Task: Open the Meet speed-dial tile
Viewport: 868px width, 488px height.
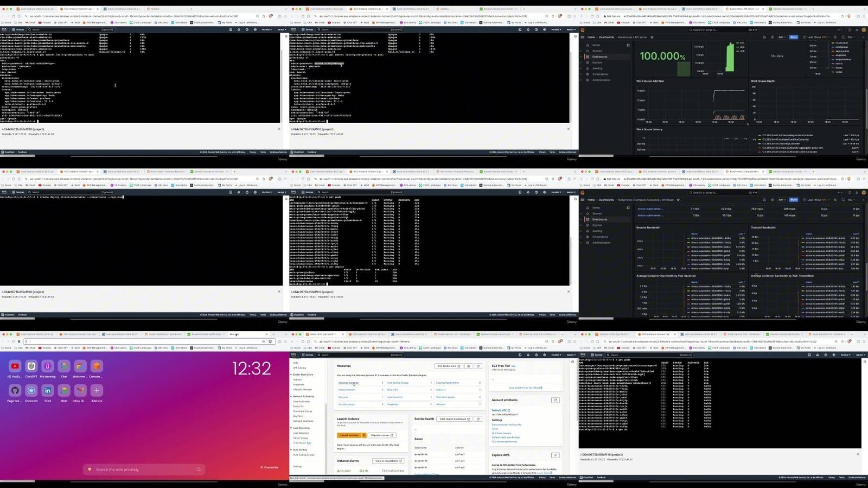Action: point(64,390)
